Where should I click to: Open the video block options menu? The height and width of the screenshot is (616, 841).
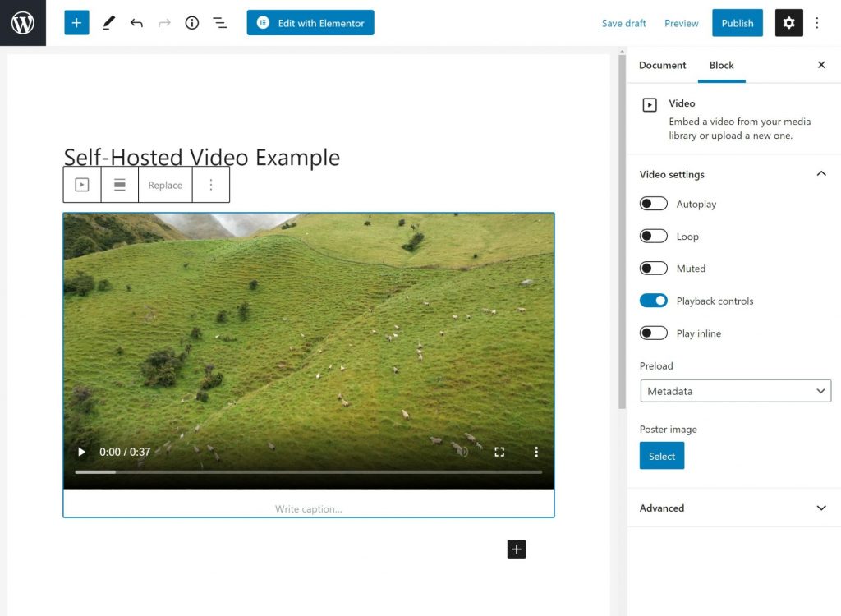pos(211,185)
